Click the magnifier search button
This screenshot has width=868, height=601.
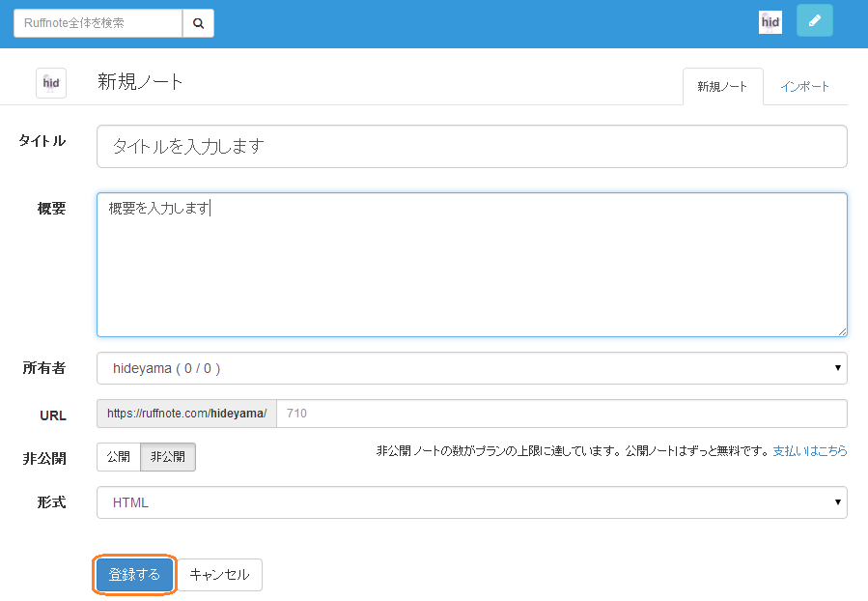[x=198, y=23]
